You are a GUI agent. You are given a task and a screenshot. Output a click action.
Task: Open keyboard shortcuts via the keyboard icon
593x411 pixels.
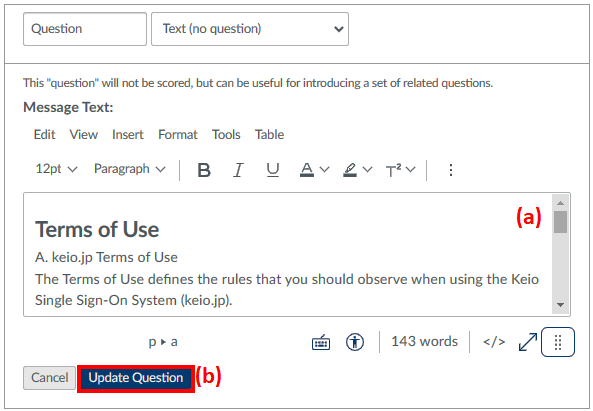pos(321,342)
